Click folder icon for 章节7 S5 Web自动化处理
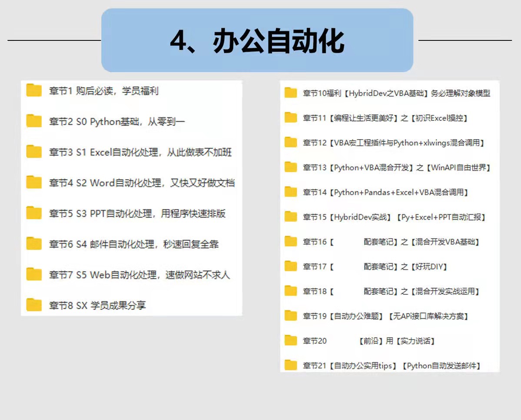 click(x=34, y=274)
